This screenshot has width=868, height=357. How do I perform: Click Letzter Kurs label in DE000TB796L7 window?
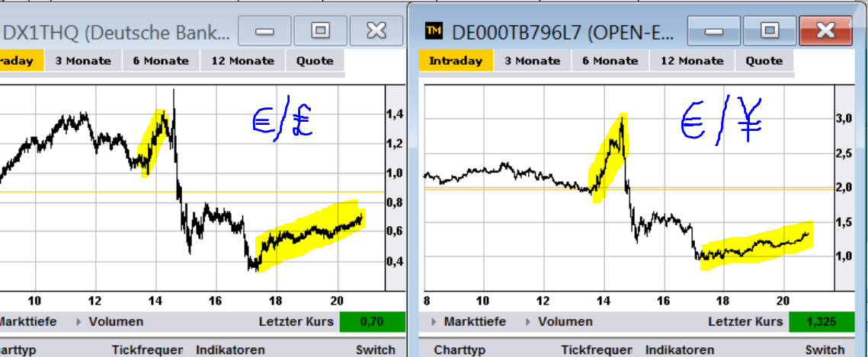click(745, 321)
